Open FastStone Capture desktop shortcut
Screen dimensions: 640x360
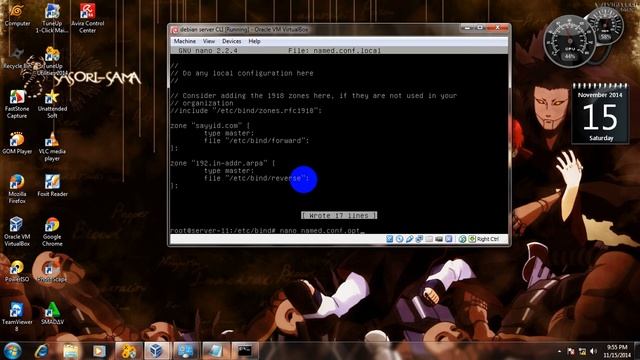point(17,104)
